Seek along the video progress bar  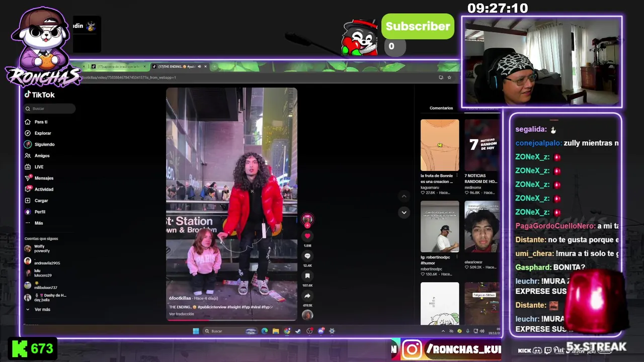[x=231, y=319]
